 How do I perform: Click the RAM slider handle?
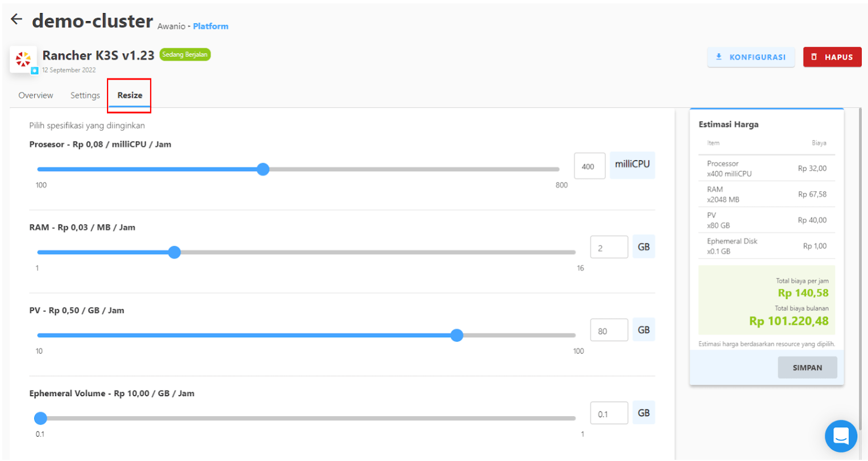pyautogui.click(x=175, y=252)
